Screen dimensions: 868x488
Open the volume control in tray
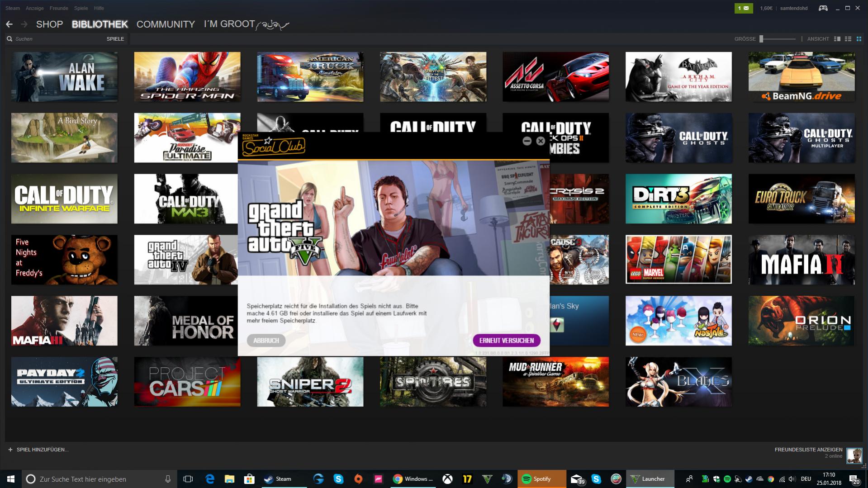tap(792, 479)
